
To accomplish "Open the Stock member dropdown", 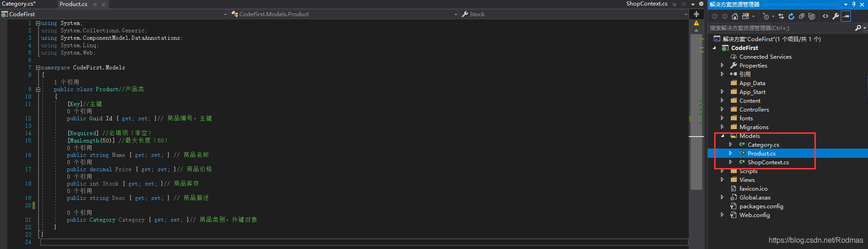I will 686,14.
